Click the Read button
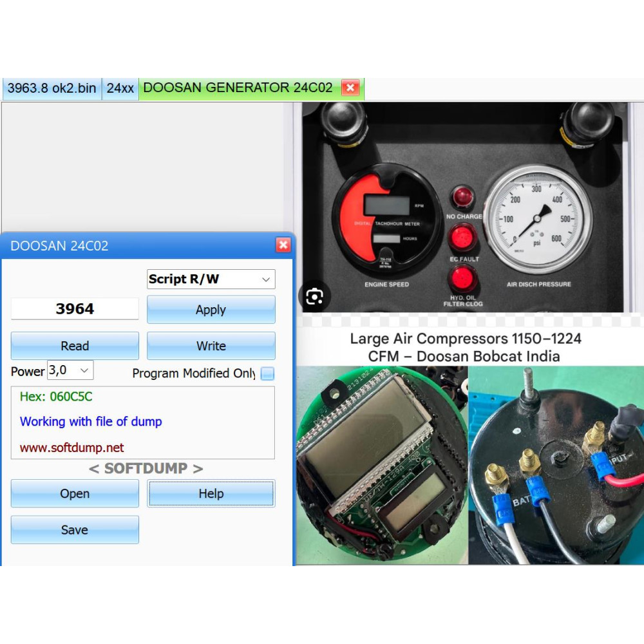This screenshot has height=644, width=644. (x=75, y=346)
